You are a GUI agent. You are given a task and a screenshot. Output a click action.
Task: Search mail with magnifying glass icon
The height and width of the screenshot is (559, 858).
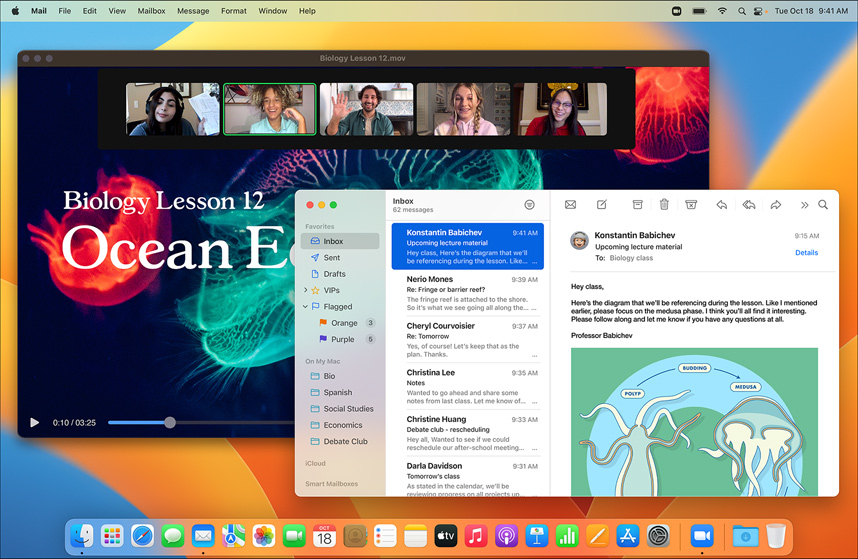(823, 205)
